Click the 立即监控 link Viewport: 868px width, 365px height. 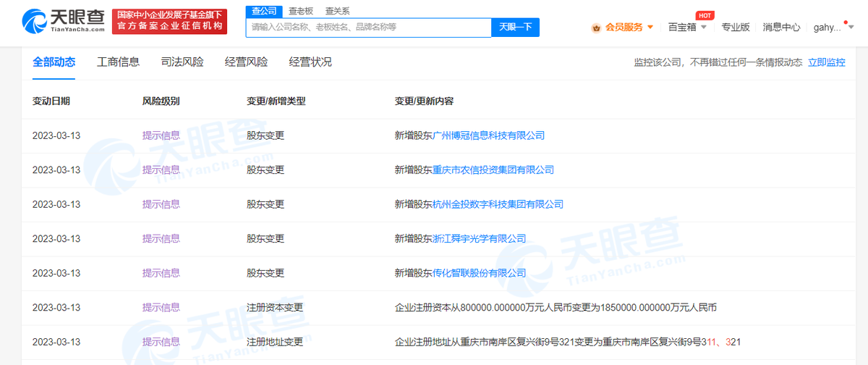826,62
